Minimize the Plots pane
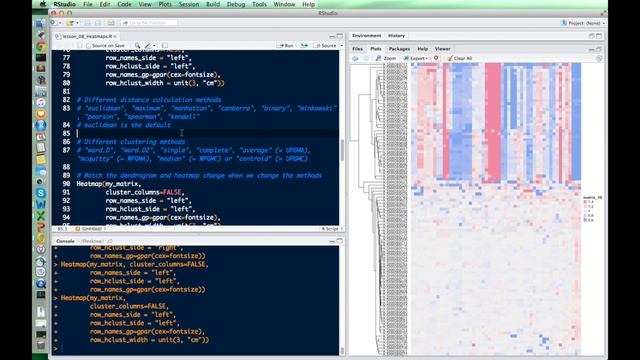 pyautogui.click(x=591, y=49)
